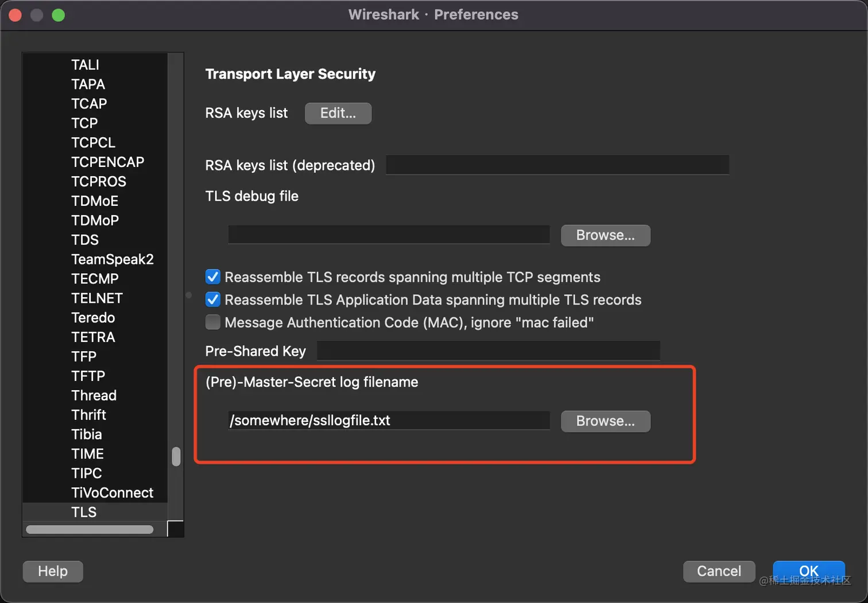Click into the RSA keys list (deprecated) field
The image size is (868, 603).
pos(557,165)
